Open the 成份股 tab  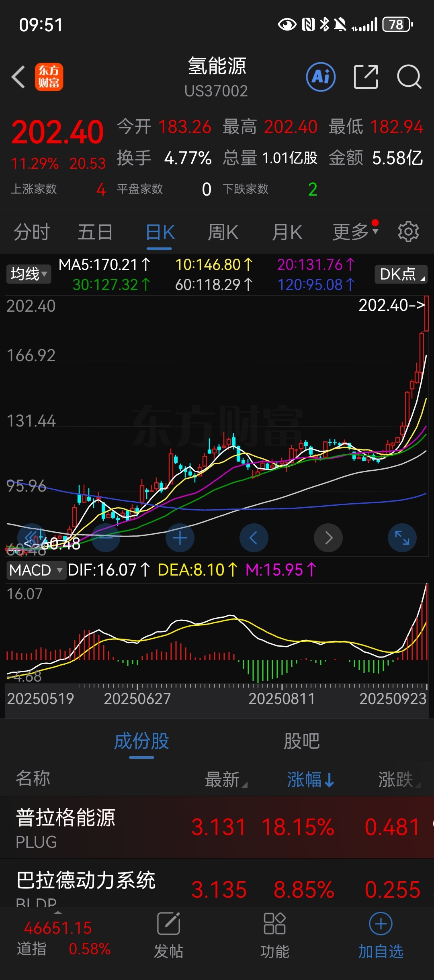pyautogui.click(x=141, y=741)
